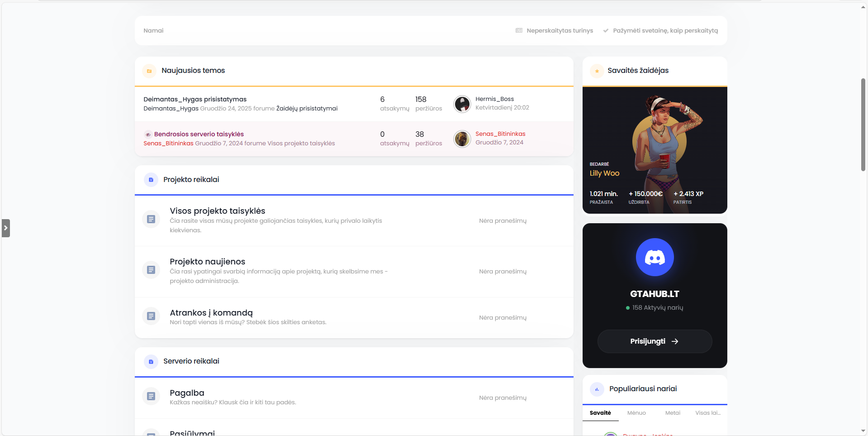
Task: Open the Visos projekto taisyklės link in the topic byline
Action: point(301,144)
